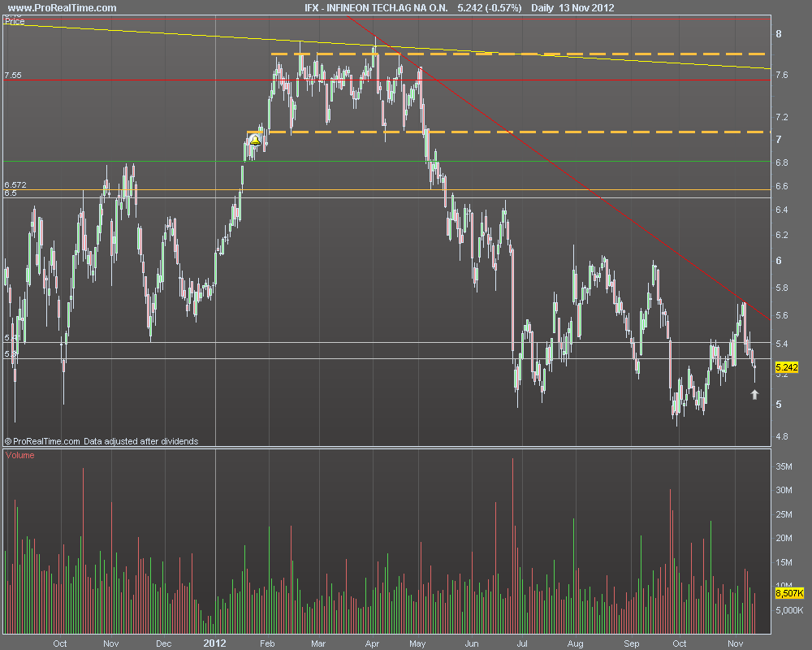Image resolution: width=812 pixels, height=650 pixels.
Task: Click the 7.2 price axis label
Action: [781, 117]
